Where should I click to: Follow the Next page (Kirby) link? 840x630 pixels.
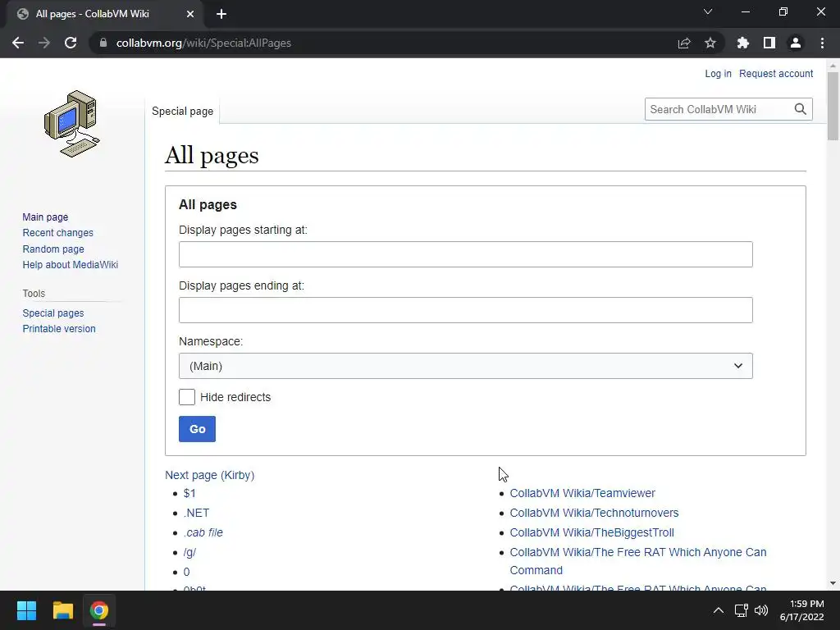coord(209,475)
